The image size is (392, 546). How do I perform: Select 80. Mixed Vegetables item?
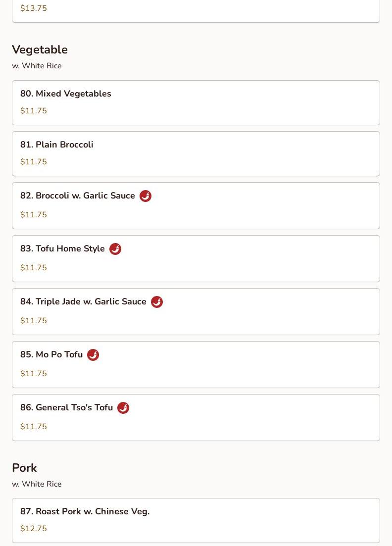[66, 94]
